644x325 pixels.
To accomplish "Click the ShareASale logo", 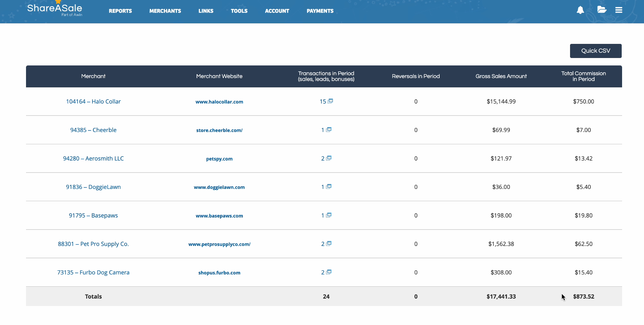I will [55, 9].
